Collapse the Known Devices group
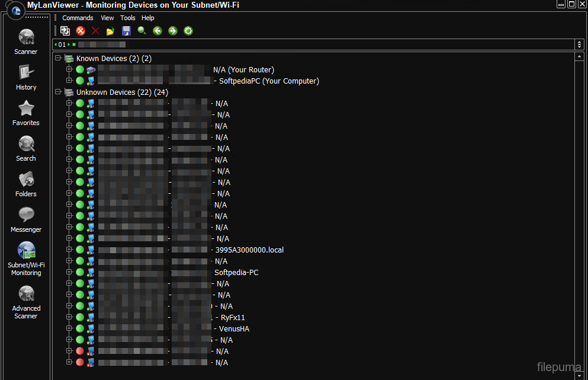The height and width of the screenshot is (380, 588). coord(58,59)
